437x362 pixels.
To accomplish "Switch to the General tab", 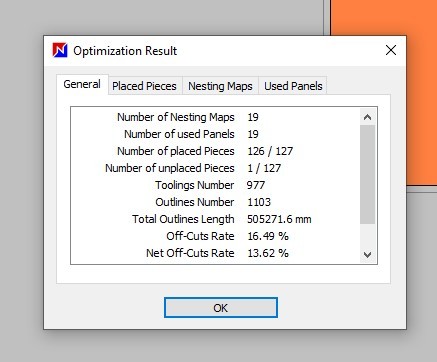I will click(x=82, y=84).
